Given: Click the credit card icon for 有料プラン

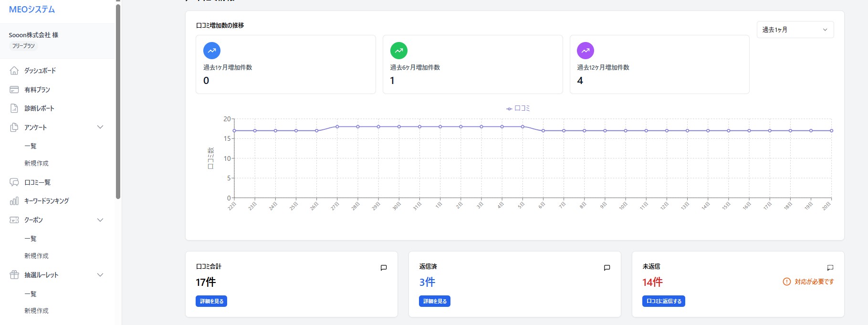Looking at the screenshot, I should 14,90.
